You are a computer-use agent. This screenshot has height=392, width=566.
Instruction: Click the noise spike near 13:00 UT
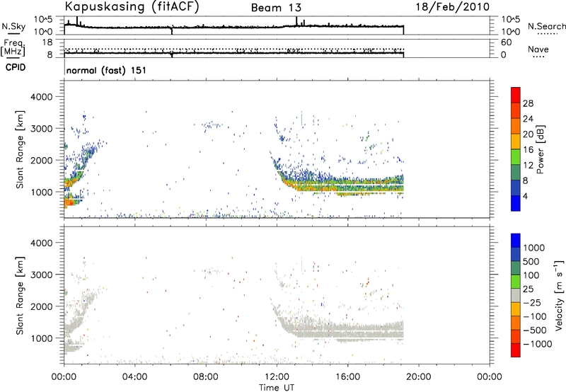(296, 21)
